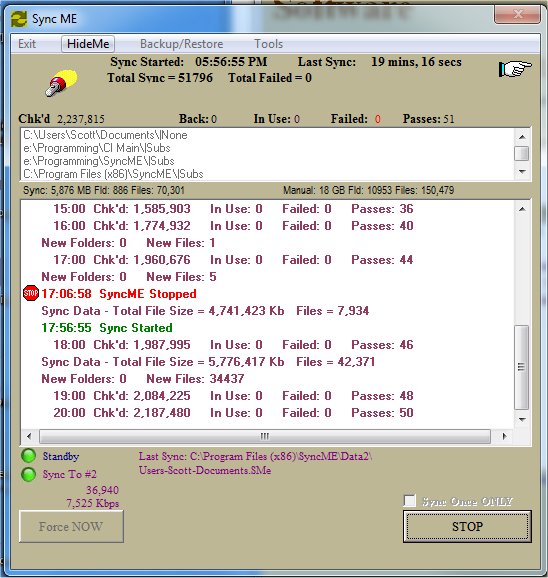Click the New Files: 1 log line

click(x=128, y=243)
